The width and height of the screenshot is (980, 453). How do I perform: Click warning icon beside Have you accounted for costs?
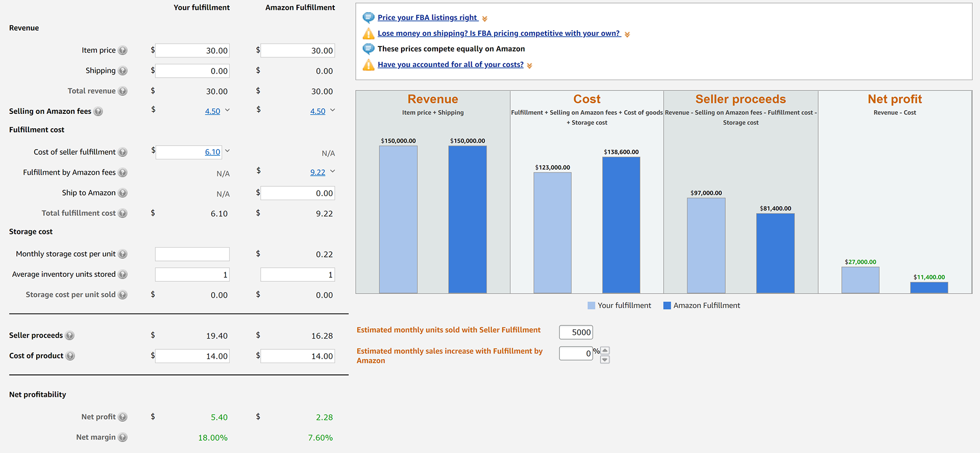coord(369,65)
